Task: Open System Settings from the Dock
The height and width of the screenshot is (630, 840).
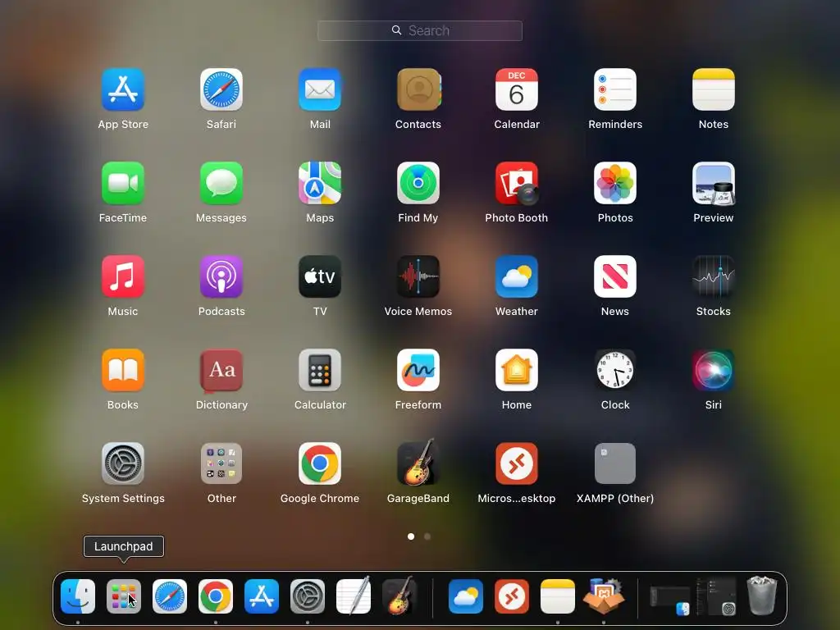Action: coord(308,596)
